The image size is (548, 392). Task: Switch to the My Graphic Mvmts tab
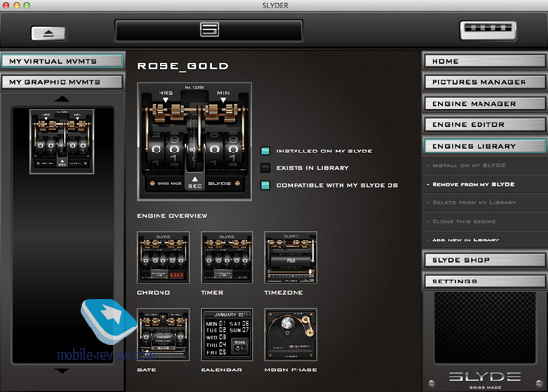[63, 82]
